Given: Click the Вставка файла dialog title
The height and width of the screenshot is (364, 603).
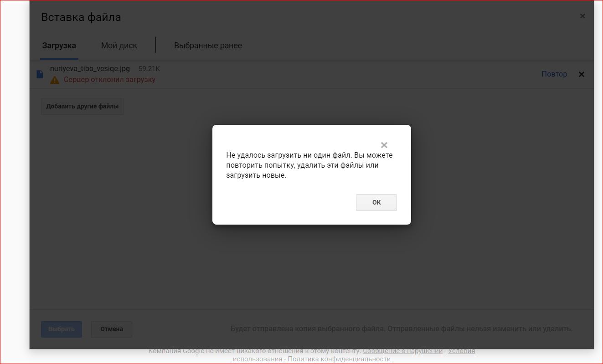Looking at the screenshot, I should [81, 17].
